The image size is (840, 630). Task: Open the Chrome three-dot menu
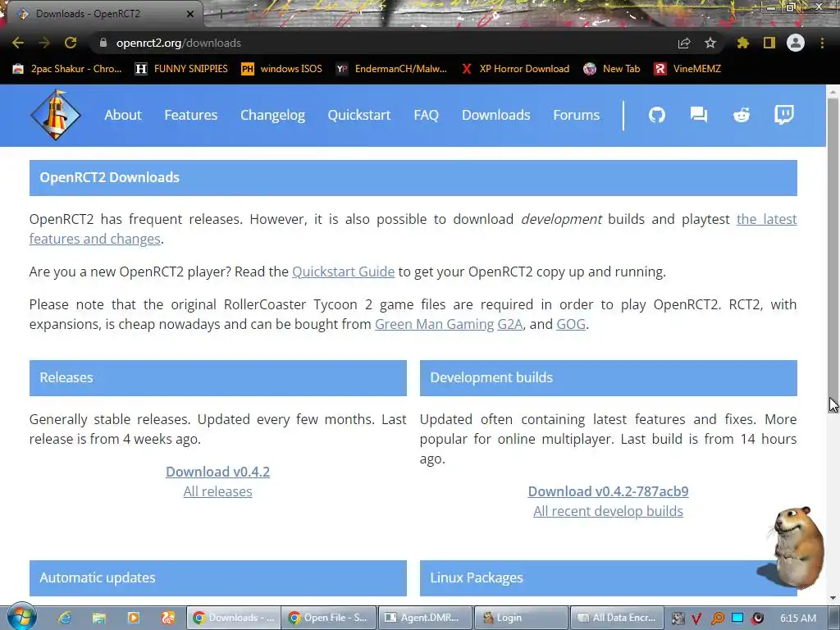tap(822, 43)
